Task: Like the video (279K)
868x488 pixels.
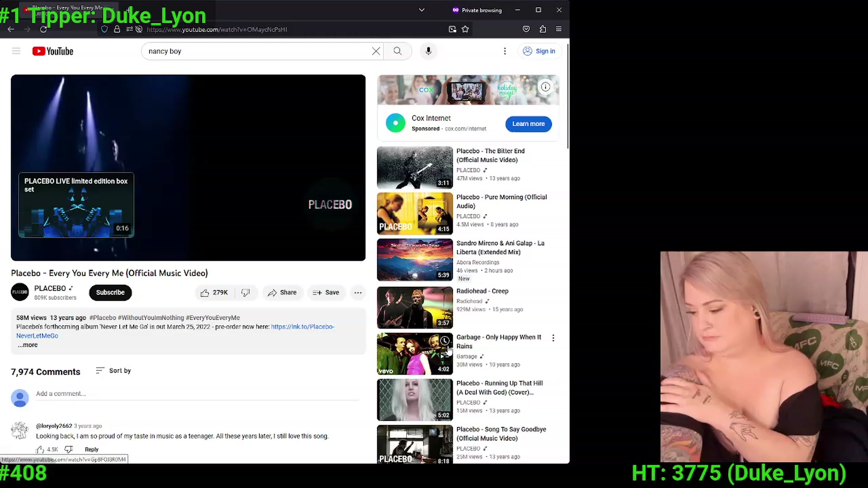Action: tap(214, 293)
